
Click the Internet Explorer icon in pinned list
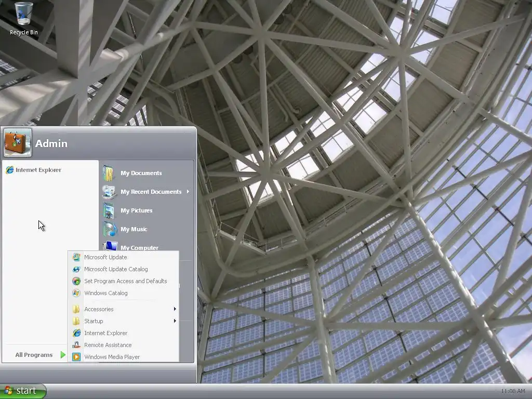coord(9,170)
